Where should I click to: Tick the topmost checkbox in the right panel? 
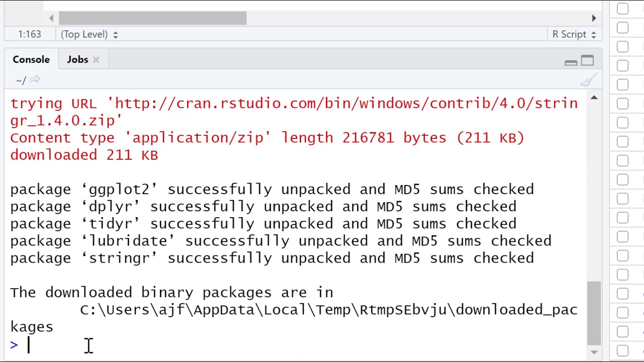[622, 9]
